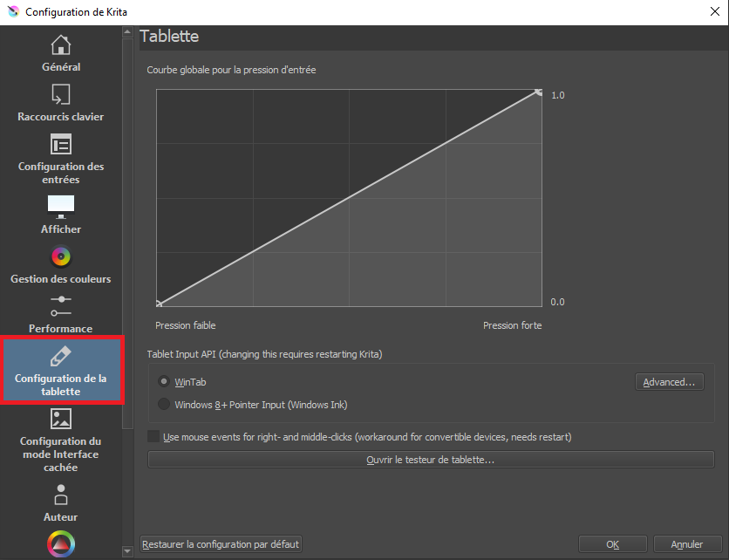Select the Performance label in sidebar
729x560 pixels.
(x=61, y=329)
